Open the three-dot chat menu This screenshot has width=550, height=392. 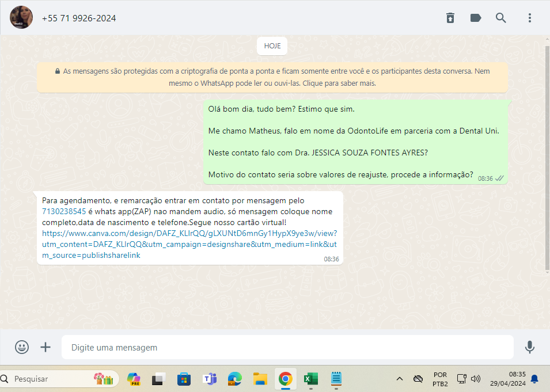(530, 18)
